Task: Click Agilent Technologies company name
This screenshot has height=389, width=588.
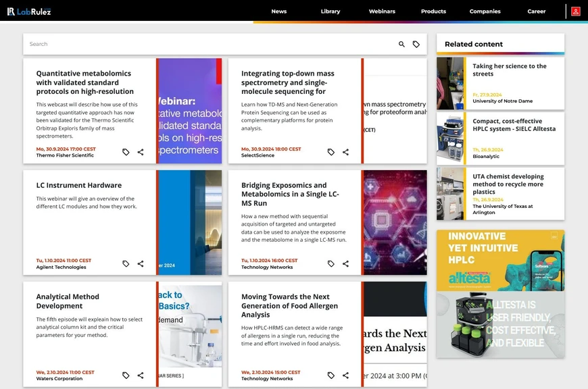Action: pos(61,267)
